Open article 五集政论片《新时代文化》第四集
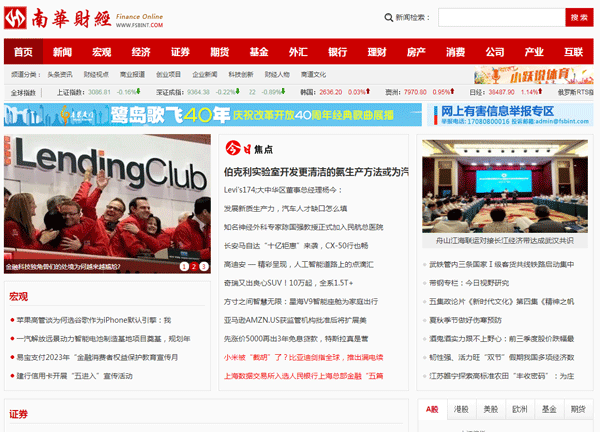Screen dimensions: 600x432 tap(501, 302)
